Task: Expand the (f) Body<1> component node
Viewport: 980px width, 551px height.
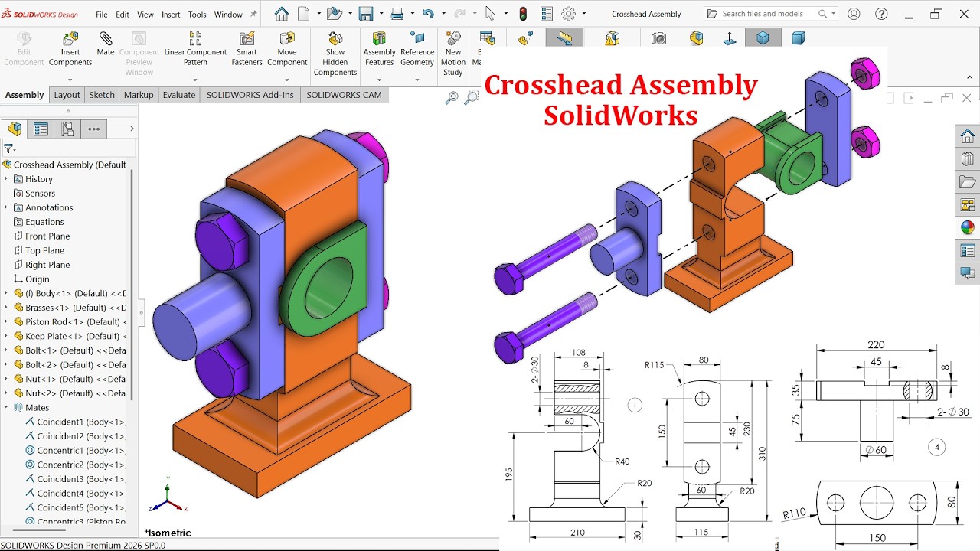Action: [6, 293]
